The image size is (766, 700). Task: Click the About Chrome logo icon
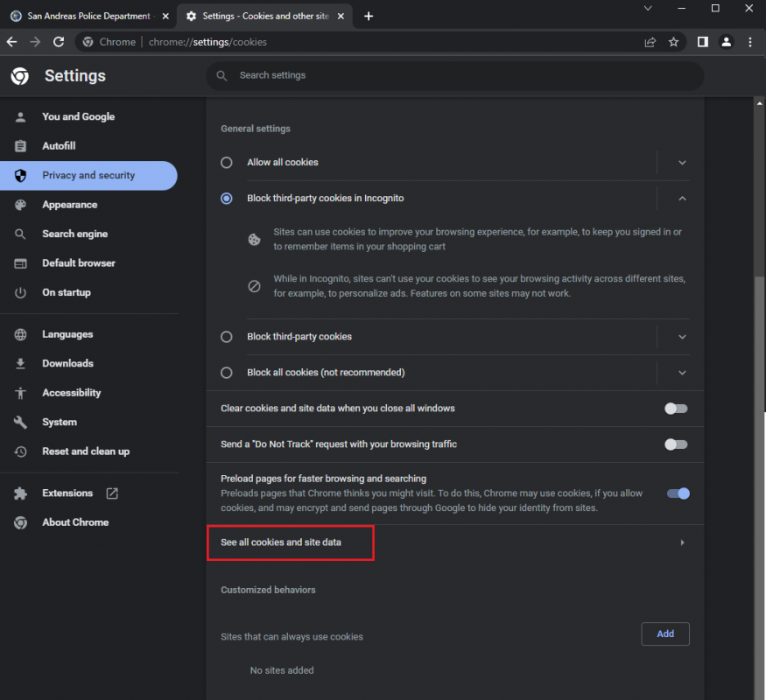[20, 522]
